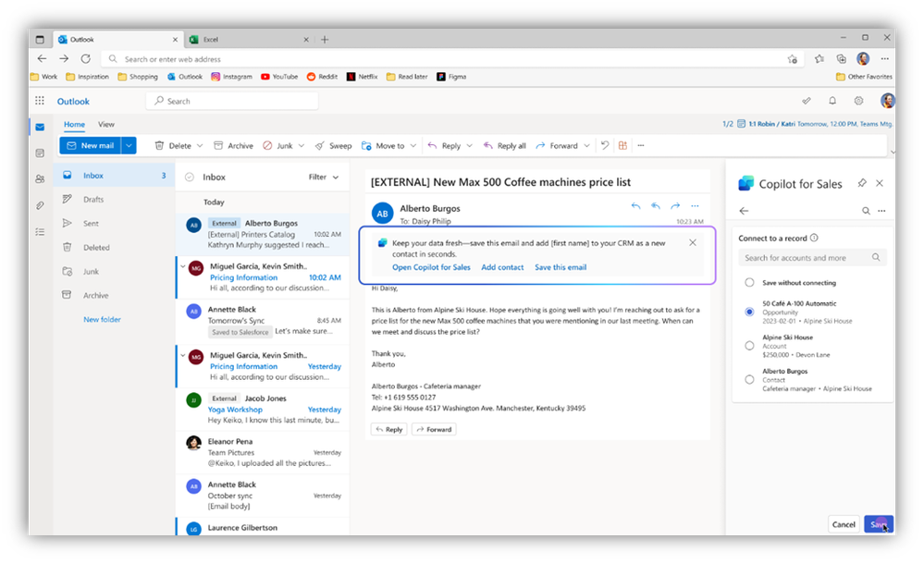This screenshot has width=924, height=564.
Task: Select Alberto Burgos contact radio
Action: [749, 379]
